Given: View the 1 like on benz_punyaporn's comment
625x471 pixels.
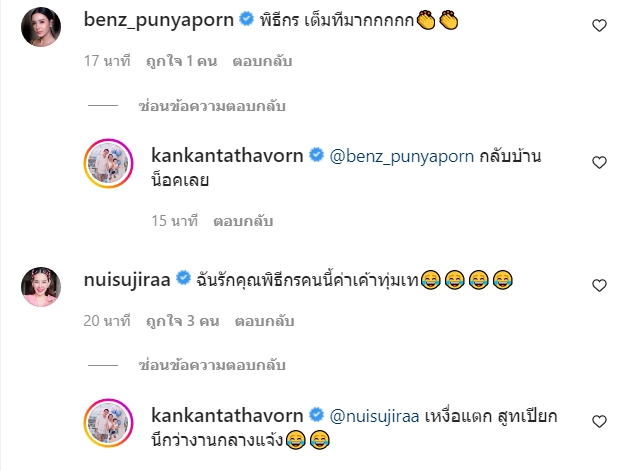Looking at the screenshot, I should pos(181,61).
